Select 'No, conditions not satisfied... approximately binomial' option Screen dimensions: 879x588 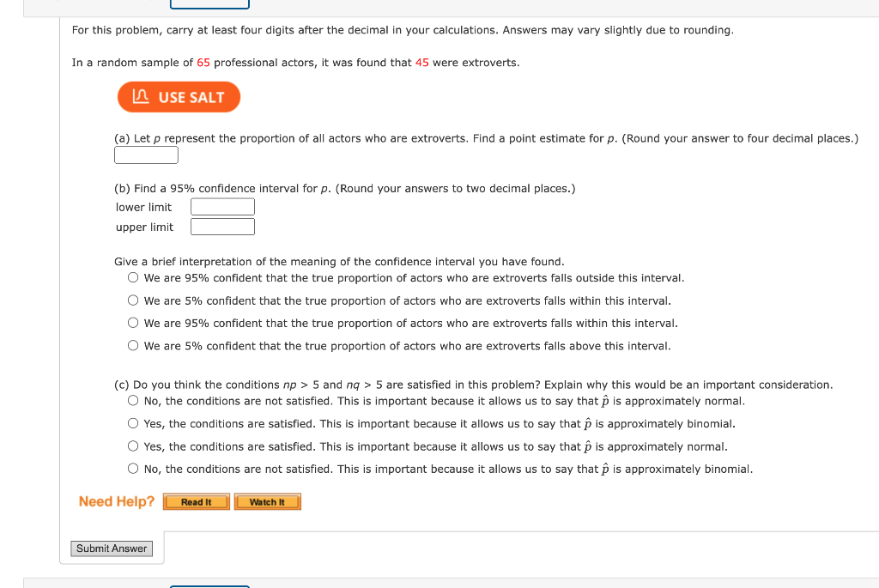(133, 468)
